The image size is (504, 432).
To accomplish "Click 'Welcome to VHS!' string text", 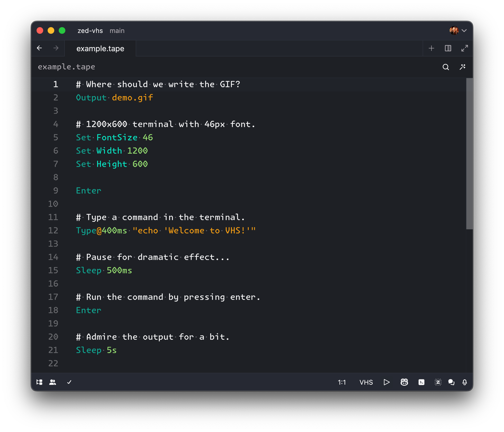I will pyautogui.click(x=207, y=230).
